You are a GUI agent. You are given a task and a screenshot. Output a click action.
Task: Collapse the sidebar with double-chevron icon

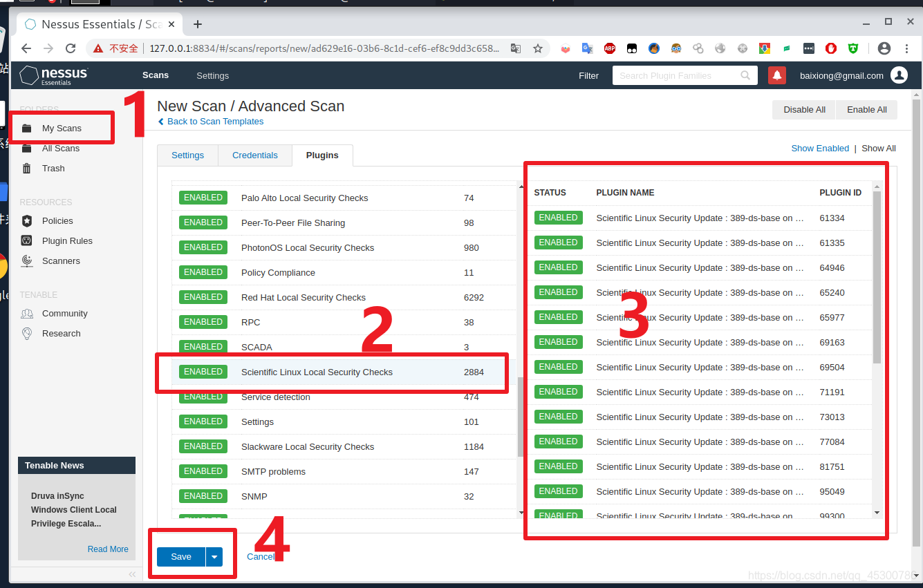tap(132, 574)
